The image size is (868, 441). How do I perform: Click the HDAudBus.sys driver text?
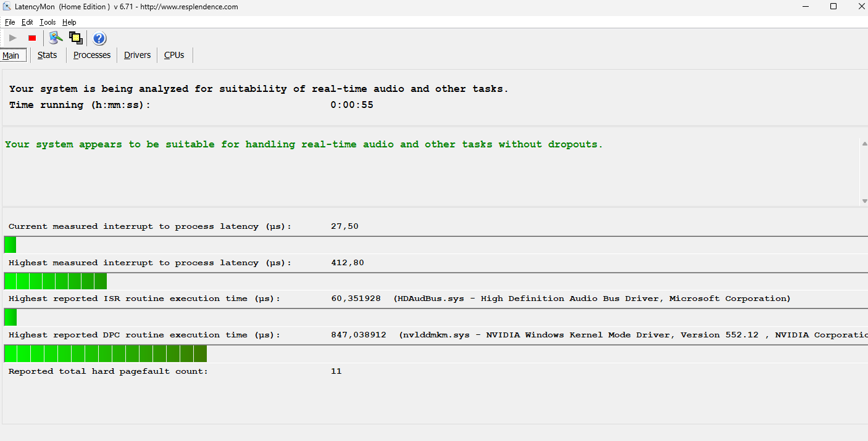592,299
